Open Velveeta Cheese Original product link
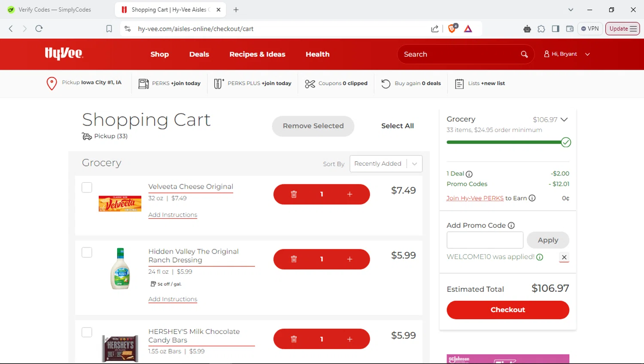This screenshot has width=644, height=364. pyautogui.click(x=191, y=187)
